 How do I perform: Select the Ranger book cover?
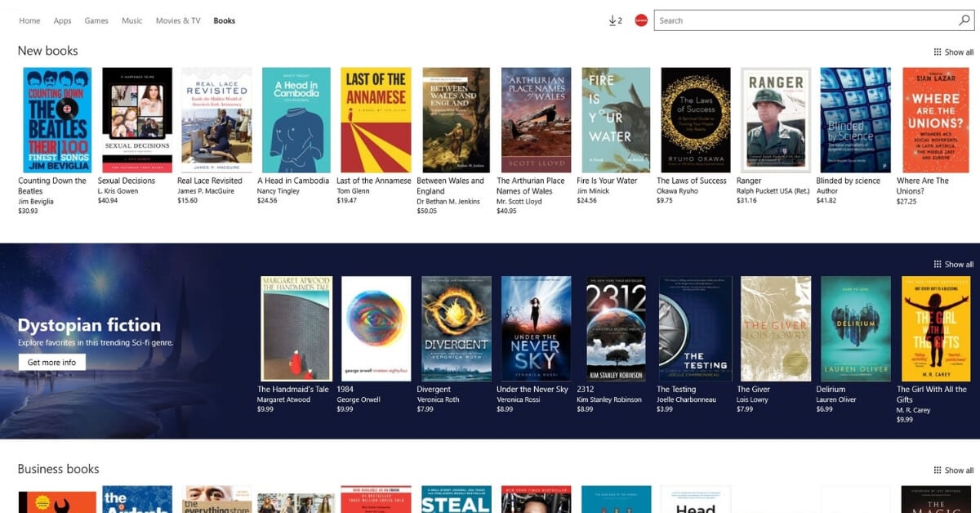point(776,120)
